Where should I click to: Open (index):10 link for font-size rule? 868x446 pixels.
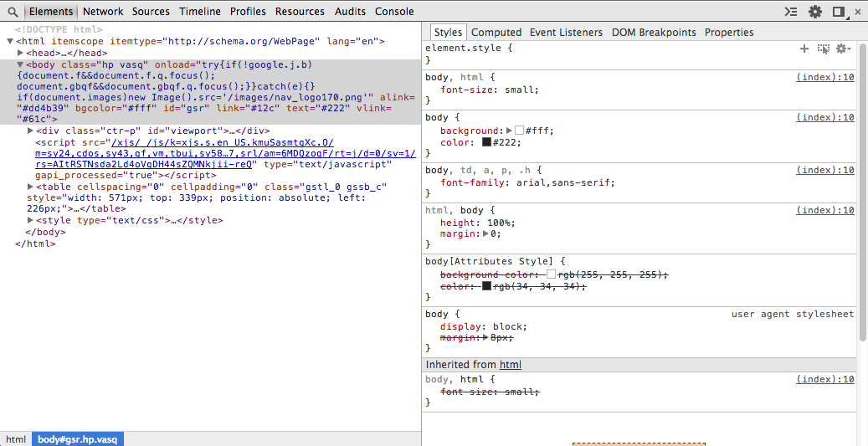[825, 77]
